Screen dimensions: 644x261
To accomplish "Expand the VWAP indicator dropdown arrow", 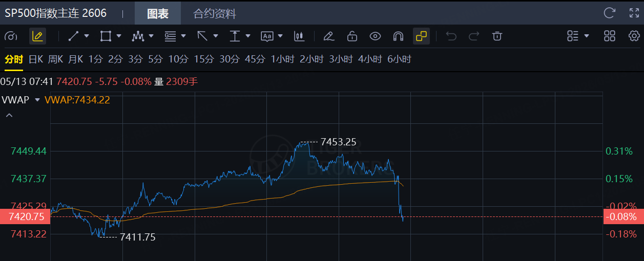I will point(37,100).
